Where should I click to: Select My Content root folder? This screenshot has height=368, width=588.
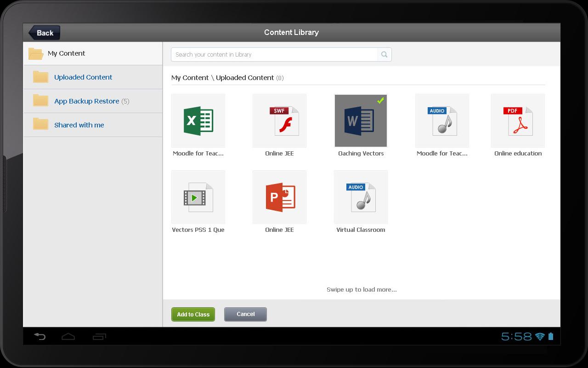pos(66,53)
